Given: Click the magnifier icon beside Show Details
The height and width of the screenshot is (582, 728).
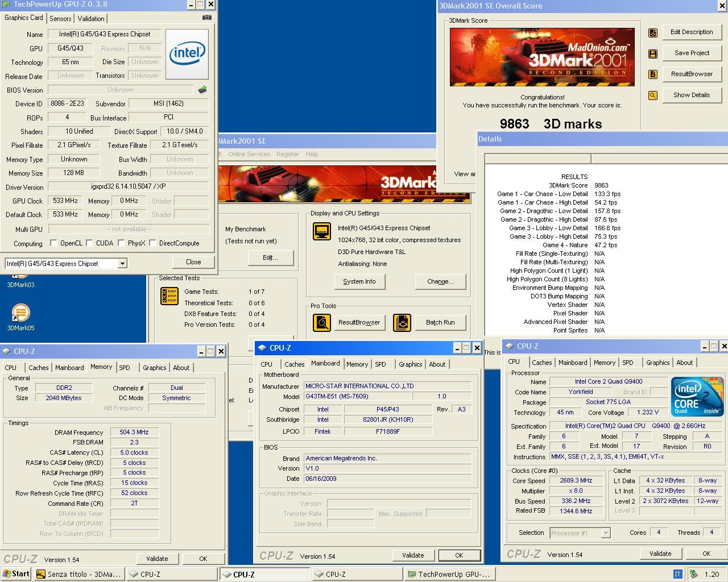Looking at the screenshot, I should [x=653, y=95].
